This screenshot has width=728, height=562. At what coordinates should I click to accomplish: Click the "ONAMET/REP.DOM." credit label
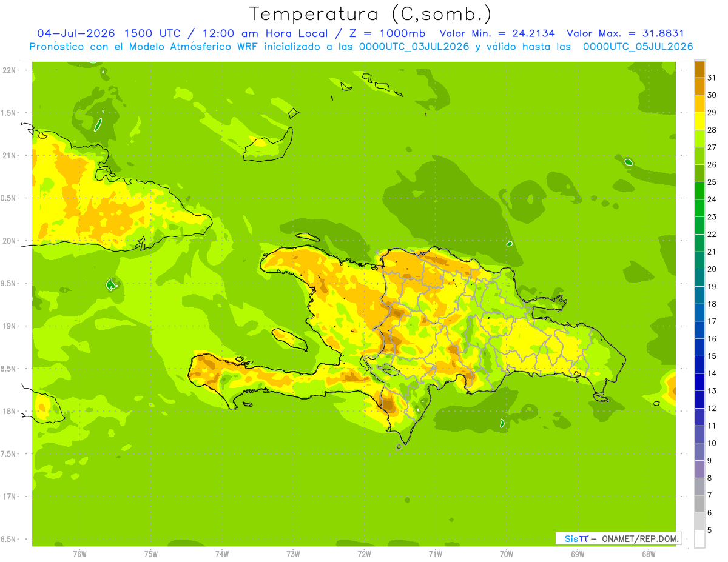coord(639,538)
